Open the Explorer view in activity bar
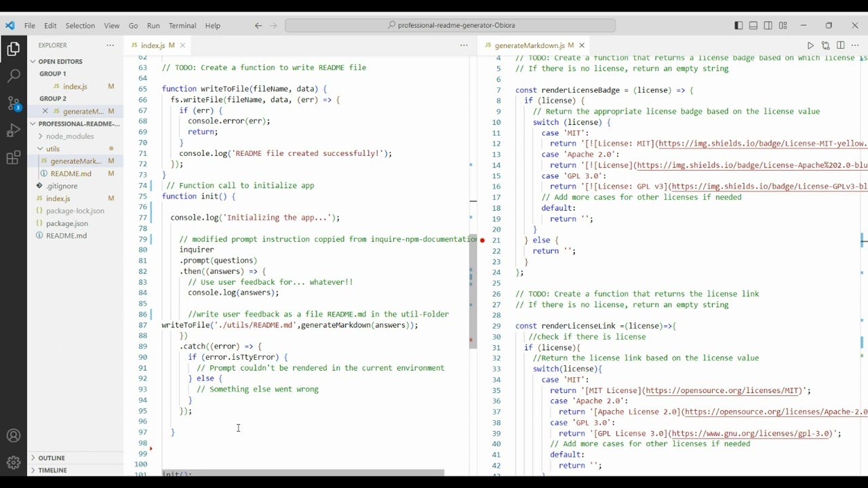The width and height of the screenshot is (868, 488). pyautogui.click(x=14, y=49)
